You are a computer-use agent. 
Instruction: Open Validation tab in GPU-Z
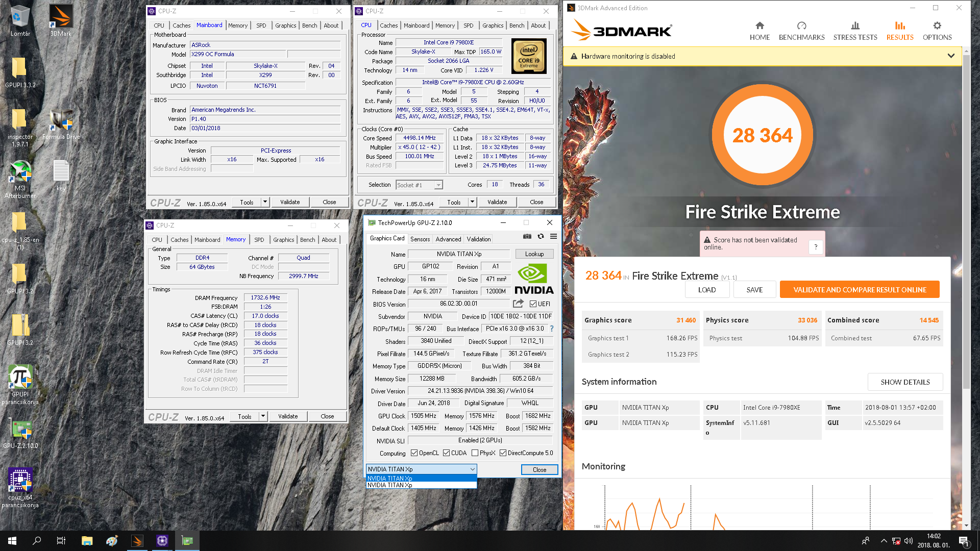pyautogui.click(x=479, y=239)
